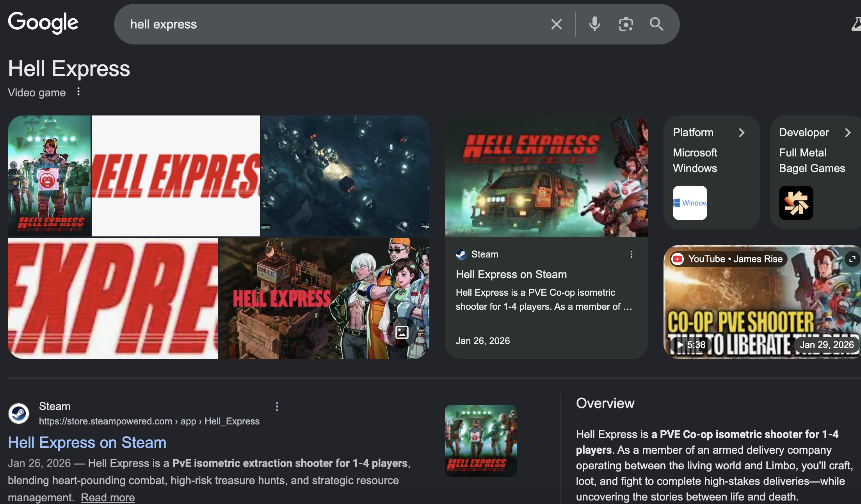Screen dimensions: 861x504
Task: Expand the Developer chevron
Action: pos(847,133)
